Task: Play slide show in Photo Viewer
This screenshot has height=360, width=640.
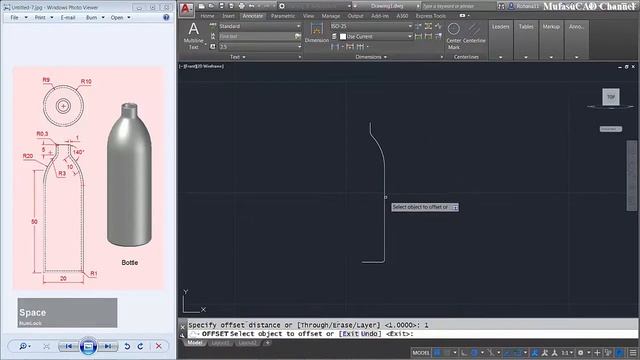Action: pyautogui.click(x=88, y=346)
